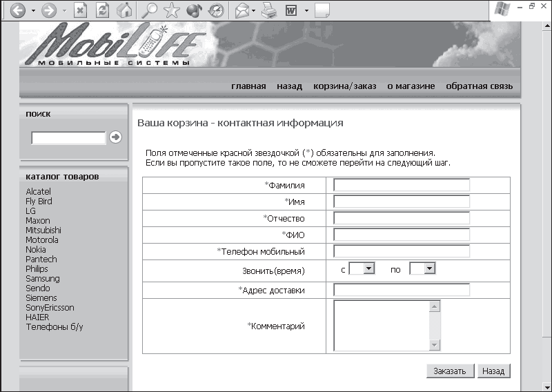Viewport: 552px width, 392px height.
Task: Open Favorites star in toolbar
Action: (x=171, y=10)
